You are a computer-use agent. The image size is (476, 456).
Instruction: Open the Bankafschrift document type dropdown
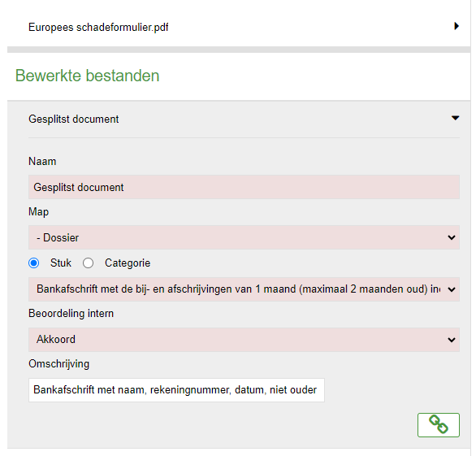(244, 289)
